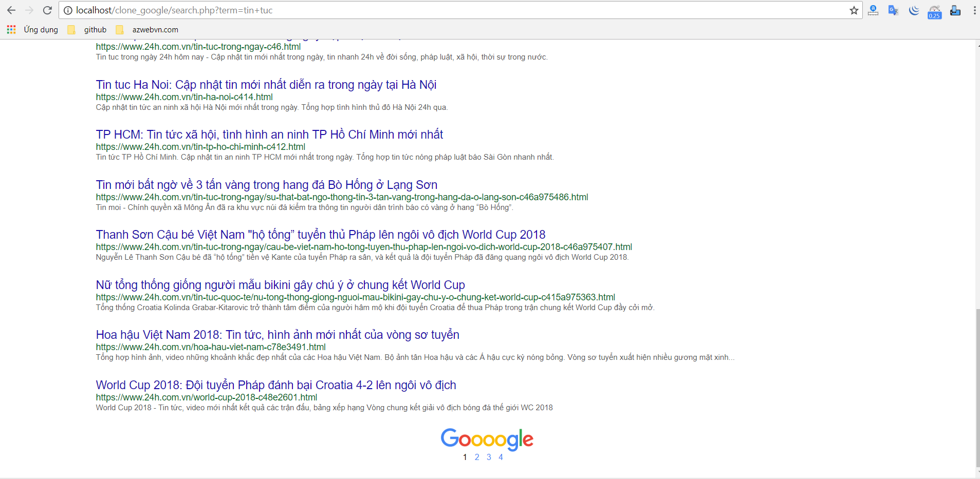980x479 pixels.
Task: Go to results page 3
Action: coord(489,457)
